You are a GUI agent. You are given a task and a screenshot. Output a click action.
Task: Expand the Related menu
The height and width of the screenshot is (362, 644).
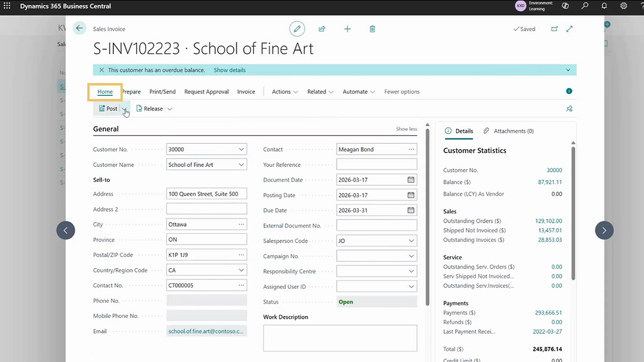[x=320, y=91]
